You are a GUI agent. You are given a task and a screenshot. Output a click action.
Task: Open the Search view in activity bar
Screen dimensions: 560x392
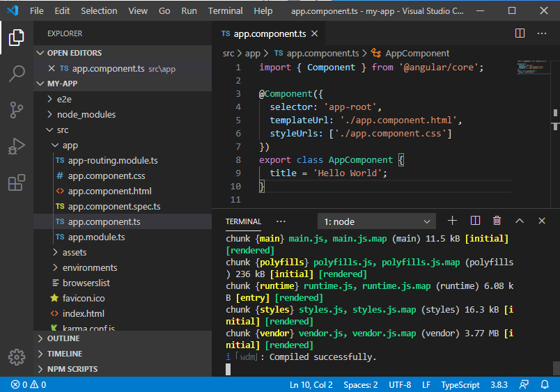pos(17,74)
